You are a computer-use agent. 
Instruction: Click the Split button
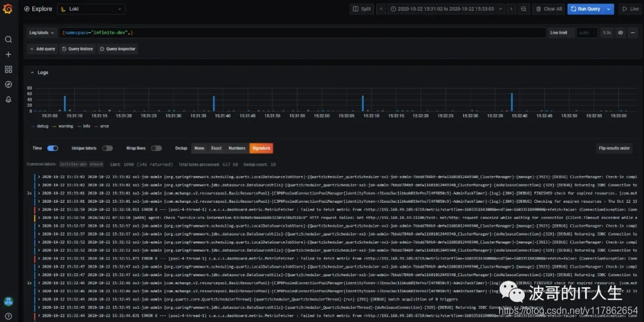[362, 8]
